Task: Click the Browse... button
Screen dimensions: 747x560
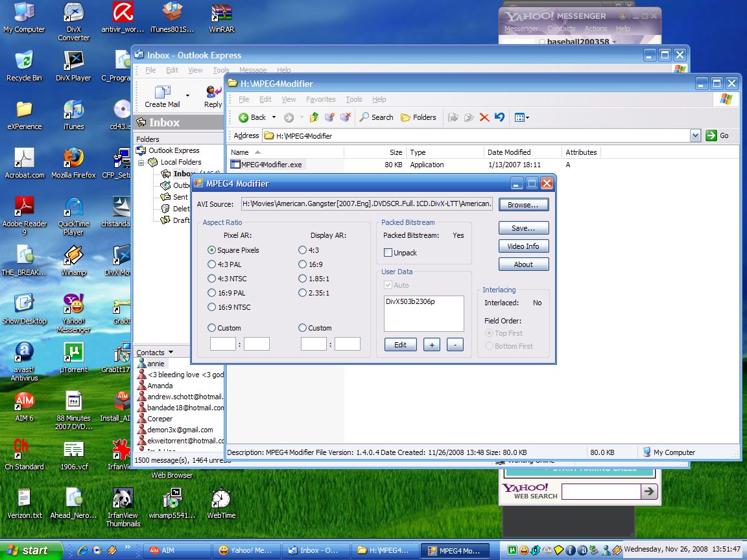Action: [523, 205]
